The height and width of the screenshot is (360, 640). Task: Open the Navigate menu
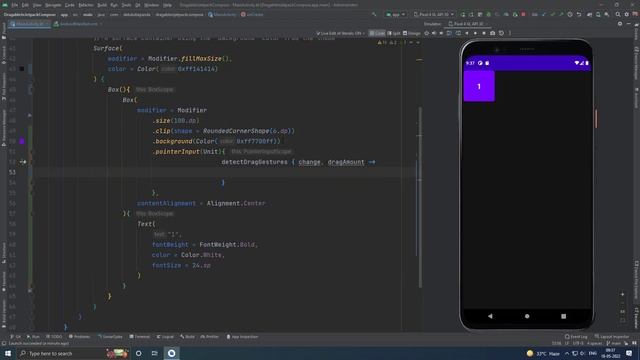[53, 5]
